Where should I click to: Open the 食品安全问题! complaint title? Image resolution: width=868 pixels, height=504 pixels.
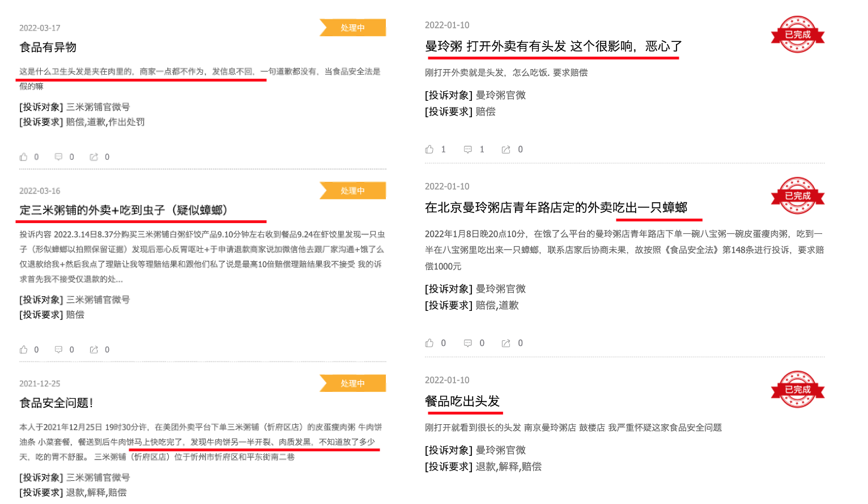tap(56, 403)
